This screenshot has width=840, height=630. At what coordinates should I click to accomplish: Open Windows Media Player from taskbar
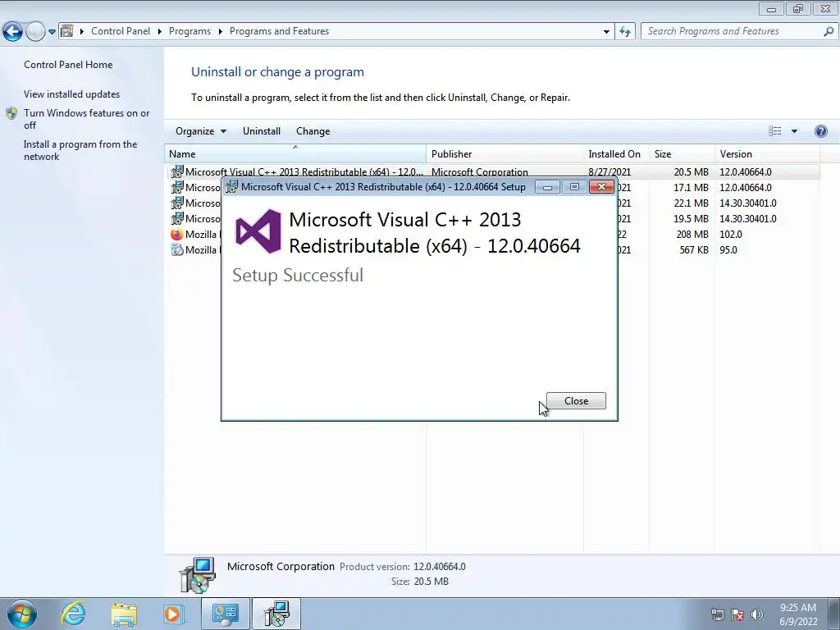tap(174, 614)
